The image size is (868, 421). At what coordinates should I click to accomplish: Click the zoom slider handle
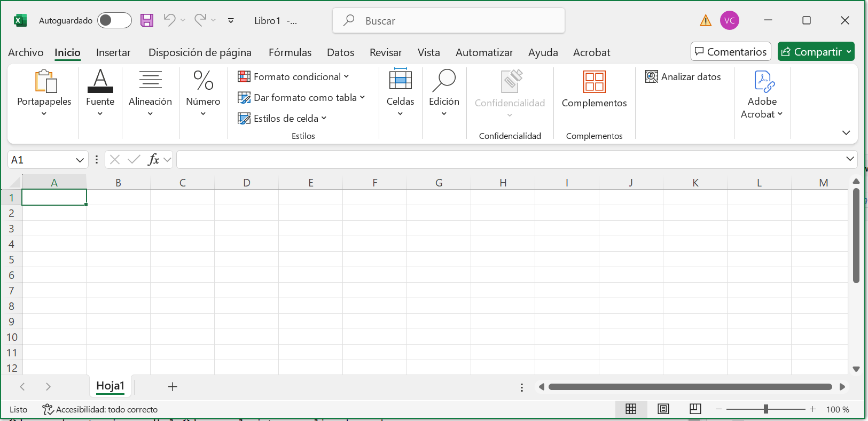coord(766,409)
